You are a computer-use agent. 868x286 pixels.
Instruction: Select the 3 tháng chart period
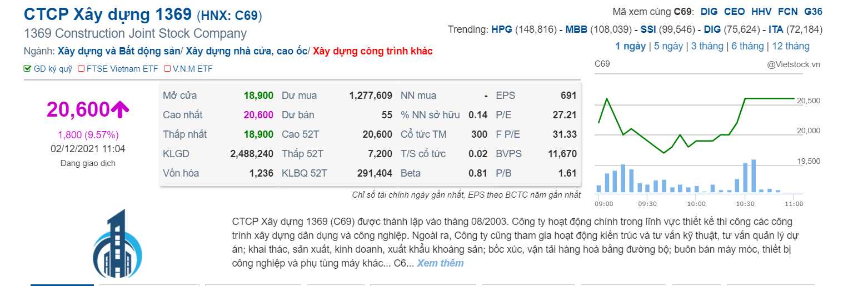click(x=707, y=46)
